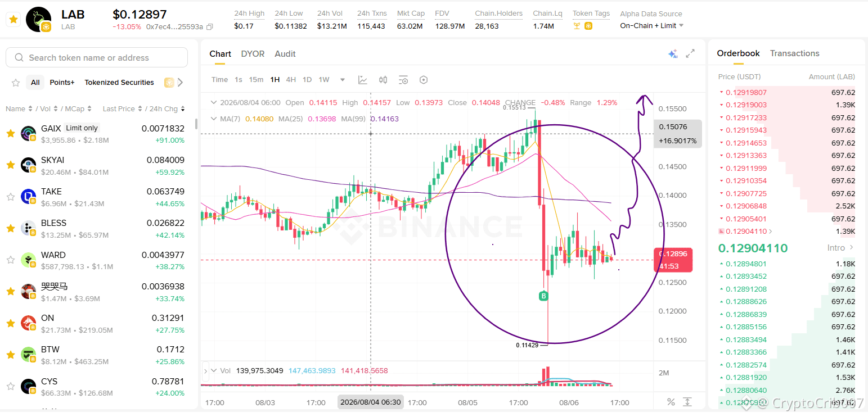Click the trophy token tag icon
The image size is (868, 417).
coord(577,26)
